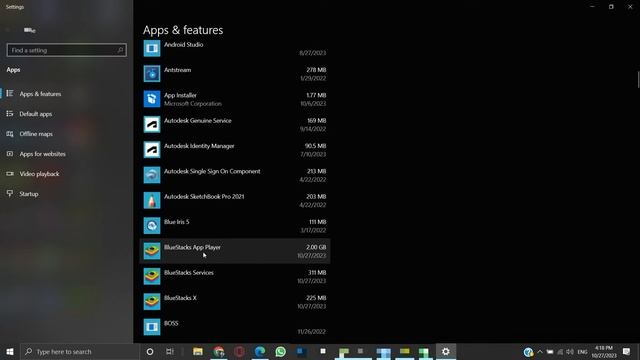This screenshot has height=360, width=640.
Task: Open the Apps & features section
Action: tap(67, 94)
